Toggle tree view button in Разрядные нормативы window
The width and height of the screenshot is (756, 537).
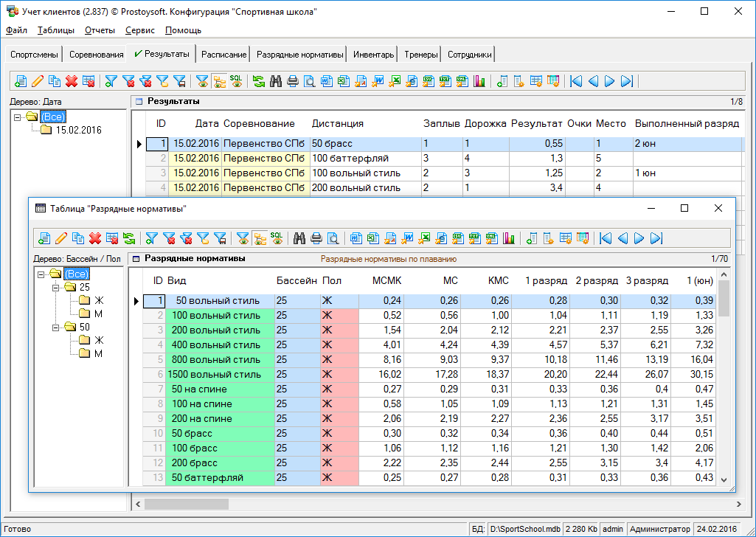click(259, 238)
